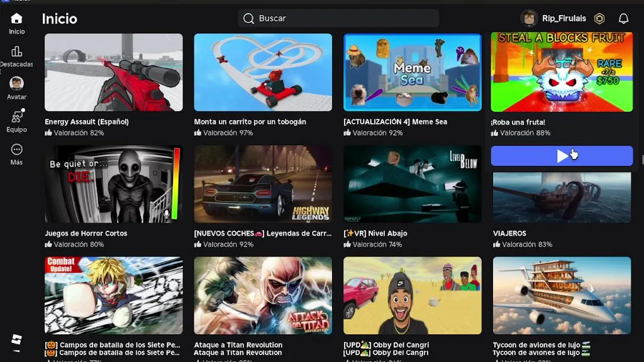Open the notifications bell

tap(623, 19)
